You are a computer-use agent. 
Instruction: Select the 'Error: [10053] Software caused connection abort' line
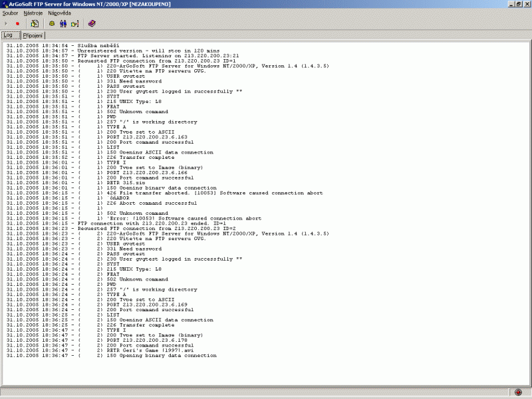click(134, 219)
